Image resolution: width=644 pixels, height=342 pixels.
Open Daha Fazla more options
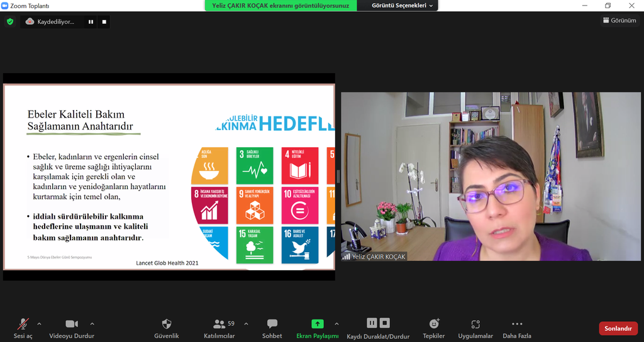click(517, 329)
